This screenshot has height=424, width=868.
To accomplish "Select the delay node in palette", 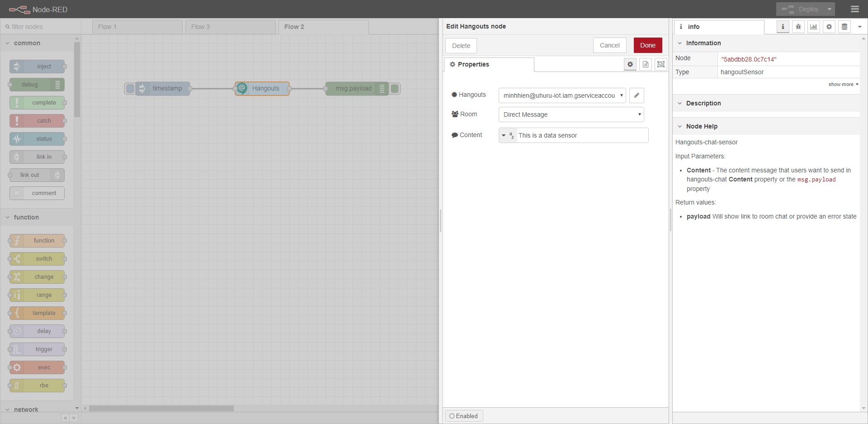I will click(x=37, y=331).
